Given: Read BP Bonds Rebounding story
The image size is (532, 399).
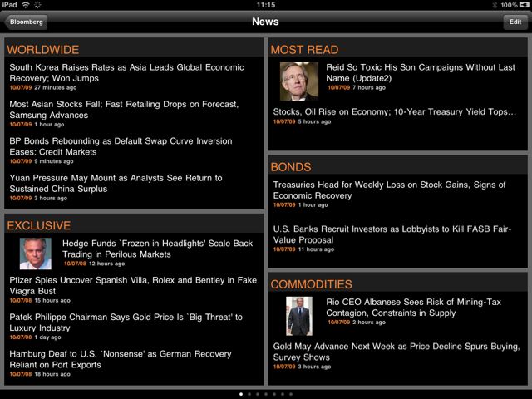Looking at the screenshot, I should [x=121, y=146].
